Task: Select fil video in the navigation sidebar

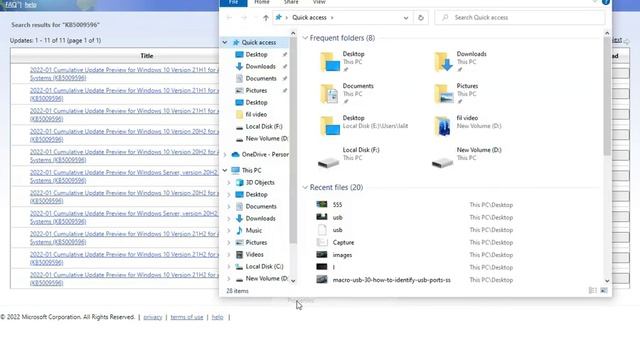Action: click(256, 115)
